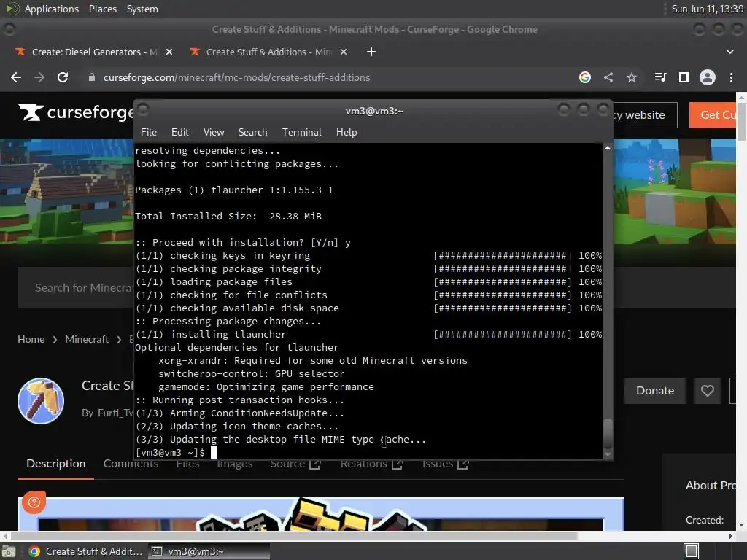Image resolution: width=747 pixels, height=560 pixels.
Task: Switch to vm3@vm3 terminal in taskbar
Action: tap(209, 551)
